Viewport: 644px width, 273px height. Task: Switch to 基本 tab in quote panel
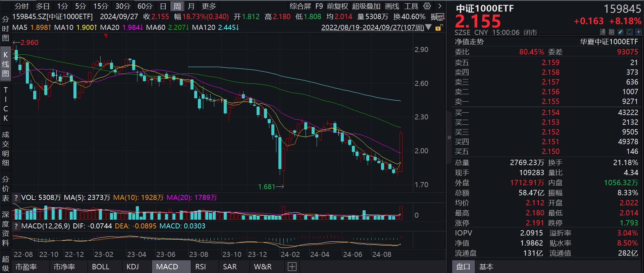tap(486, 267)
